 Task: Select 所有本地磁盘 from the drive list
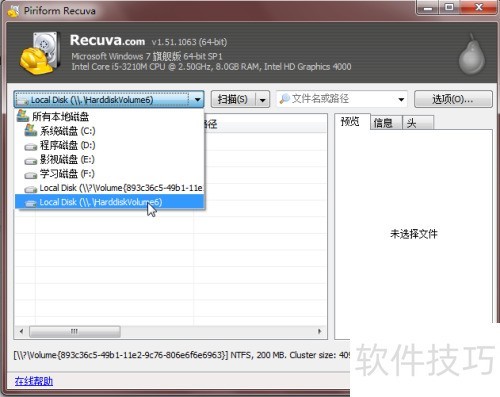[x=110, y=116]
